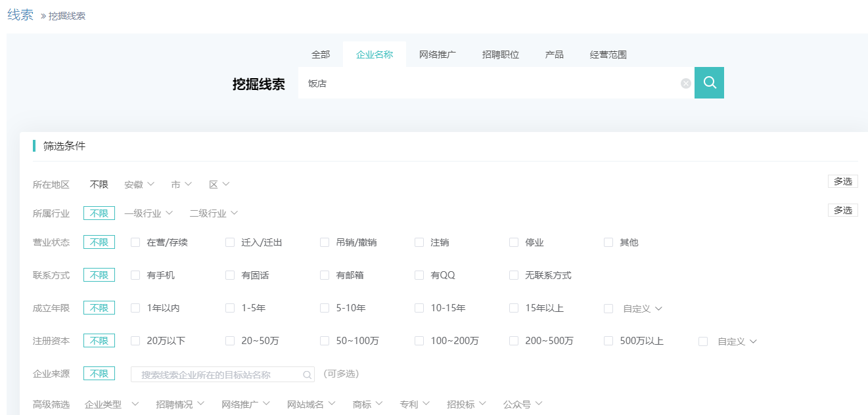Expand the 网络推广 advanced filter dropdown
This screenshot has height=415, width=868.
coord(246,404)
